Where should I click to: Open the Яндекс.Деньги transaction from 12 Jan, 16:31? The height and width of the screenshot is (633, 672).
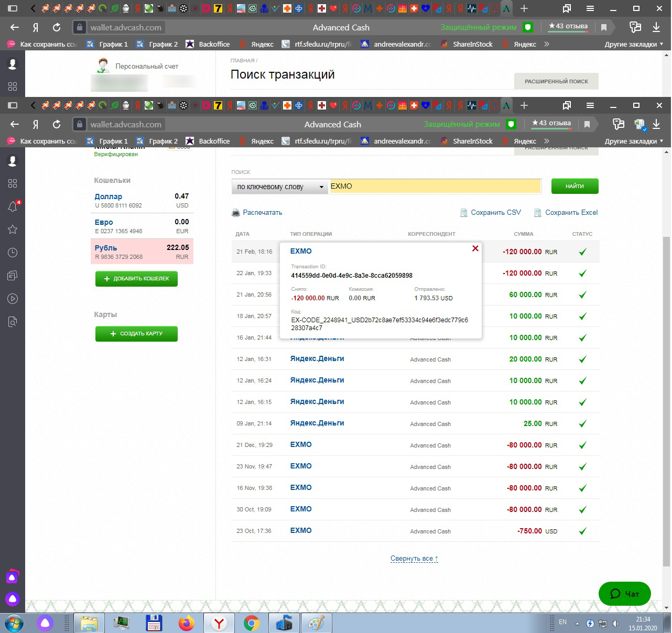pos(317,358)
